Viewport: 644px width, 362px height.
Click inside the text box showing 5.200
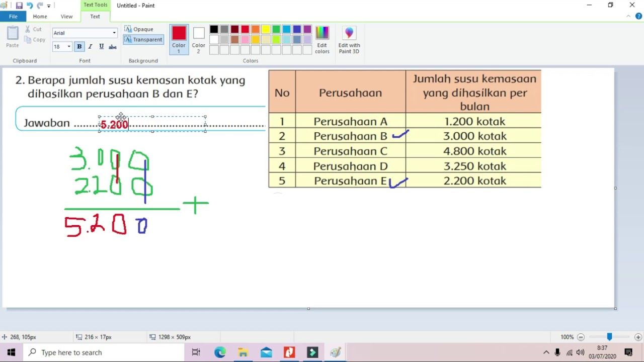(152, 124)
